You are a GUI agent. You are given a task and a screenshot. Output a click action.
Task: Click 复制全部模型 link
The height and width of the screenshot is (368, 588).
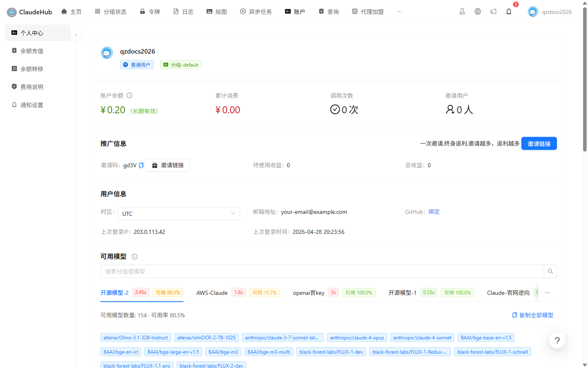coord(533,315)
